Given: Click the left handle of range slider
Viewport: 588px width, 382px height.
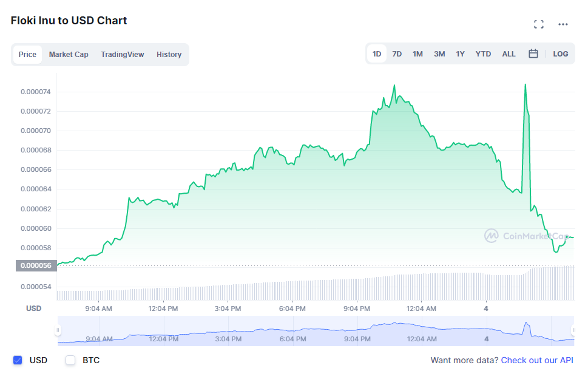Looking at the screenshot, I should pyautogui.click(x=58, y=330).
